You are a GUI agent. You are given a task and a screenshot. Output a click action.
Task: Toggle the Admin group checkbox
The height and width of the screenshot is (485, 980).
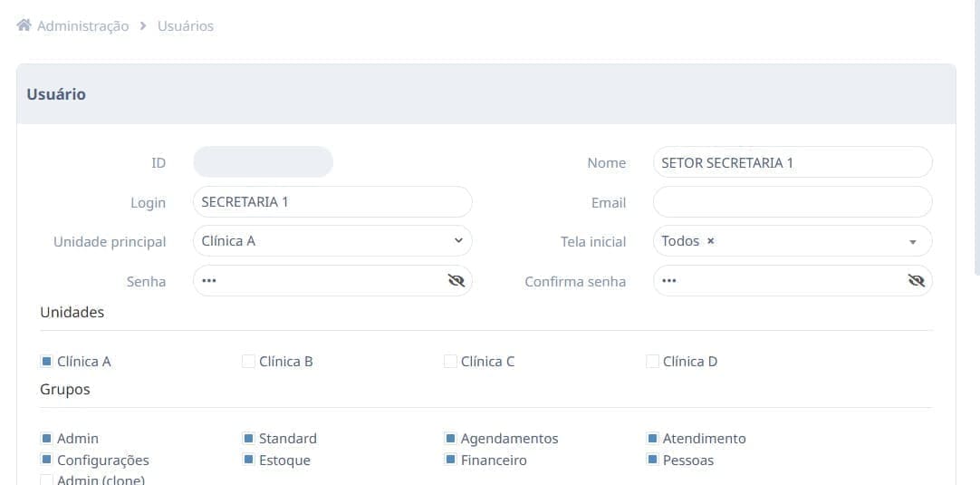click(46, 438)
